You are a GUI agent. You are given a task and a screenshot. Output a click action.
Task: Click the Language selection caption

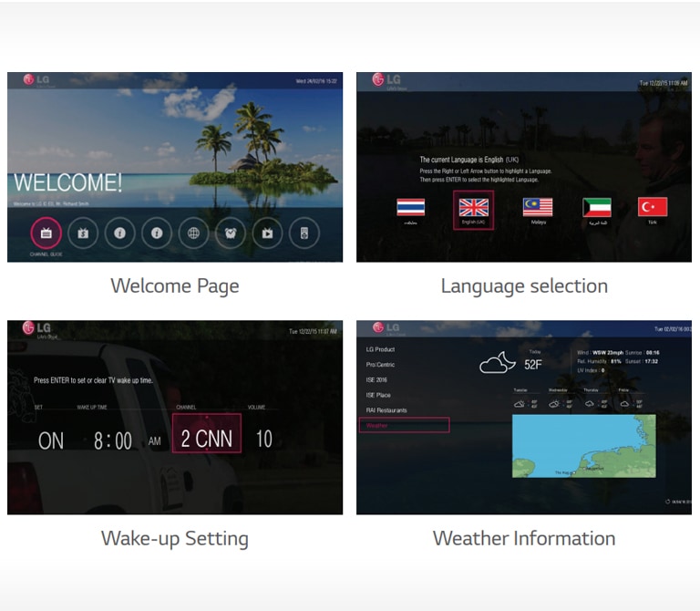524,286
